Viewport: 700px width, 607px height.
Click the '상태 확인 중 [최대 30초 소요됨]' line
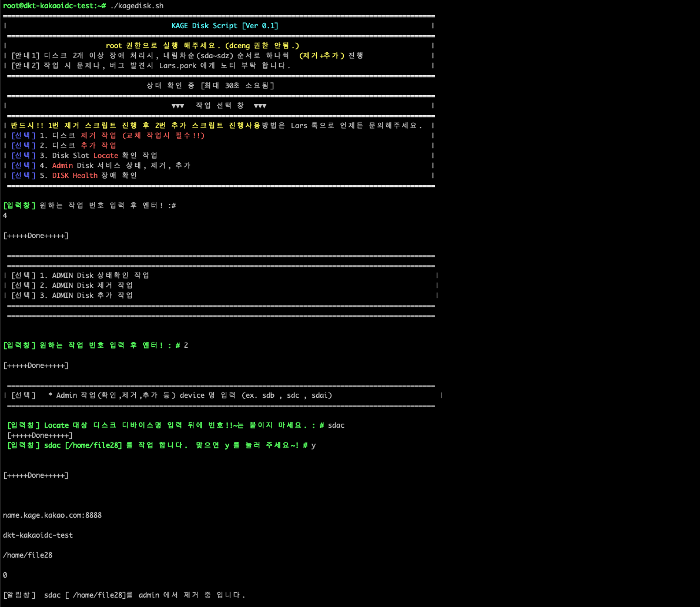[210, 86]
